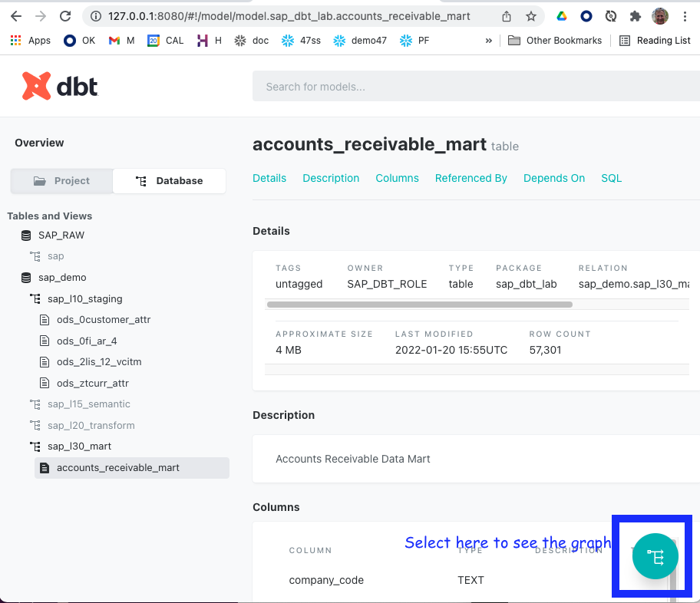Open the SQL section of the model
Screen dimensions: 700x603
click(x=611, y=178)
